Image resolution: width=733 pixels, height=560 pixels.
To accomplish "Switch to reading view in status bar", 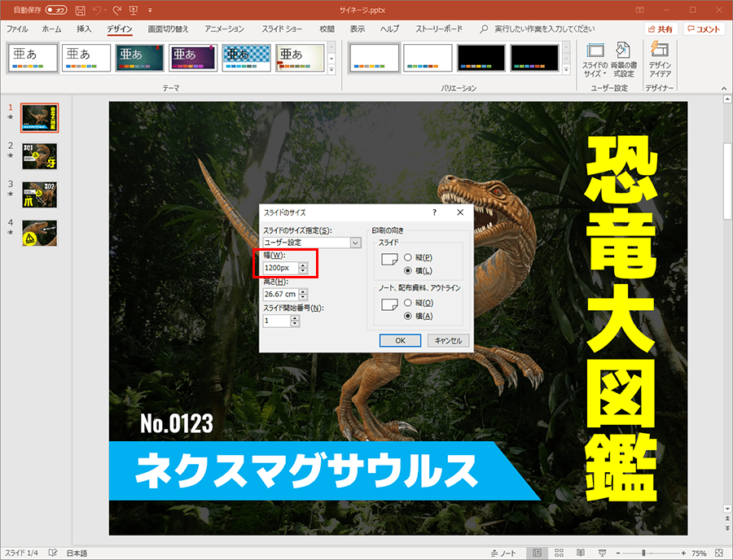I will [582, 553].
